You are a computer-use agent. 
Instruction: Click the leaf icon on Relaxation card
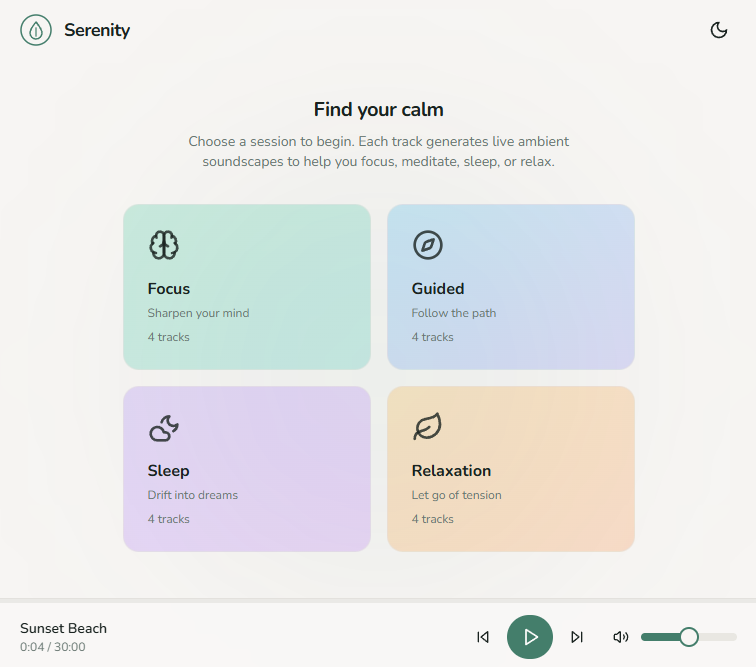pyautogui.click(x=428, y=426)
